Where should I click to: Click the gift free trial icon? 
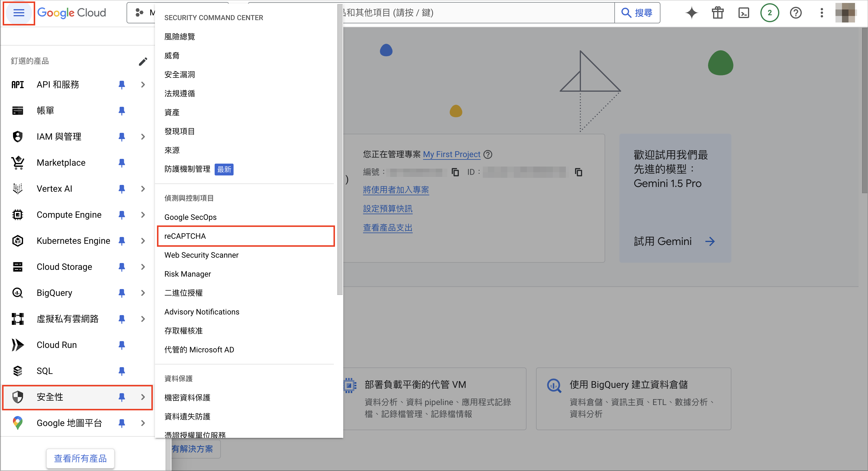point(718,13)
